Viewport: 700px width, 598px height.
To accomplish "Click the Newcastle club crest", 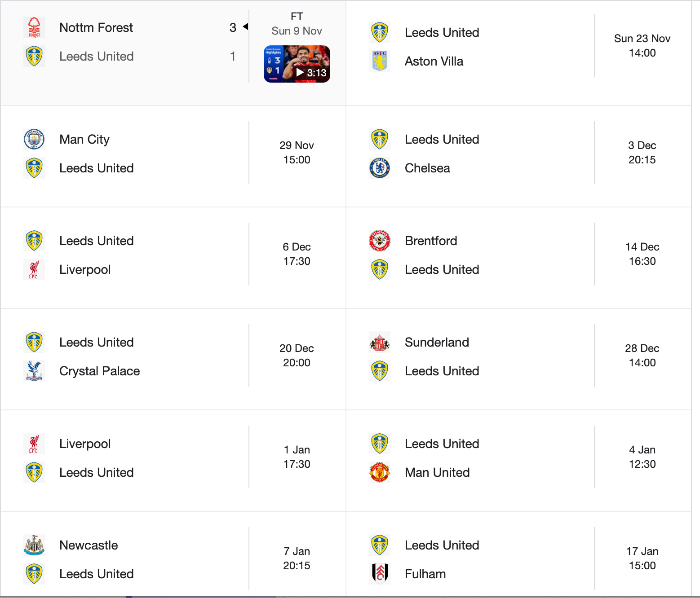I will click(x=34, y=545).
